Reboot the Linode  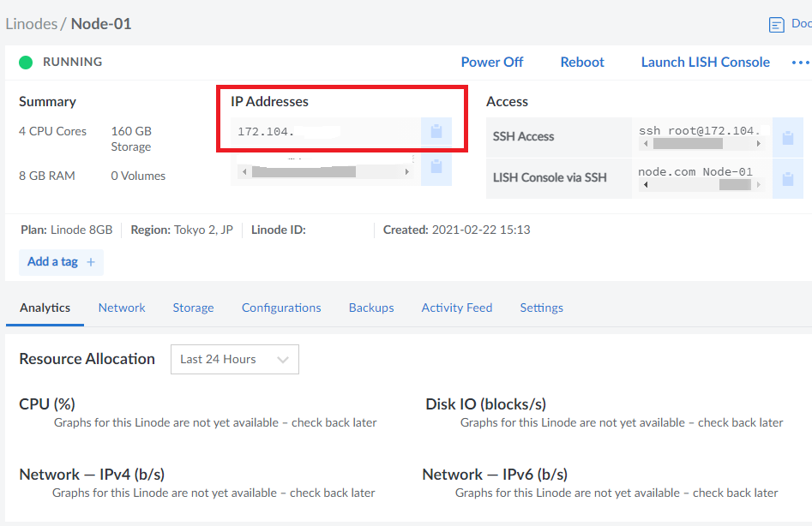[582, 63]
